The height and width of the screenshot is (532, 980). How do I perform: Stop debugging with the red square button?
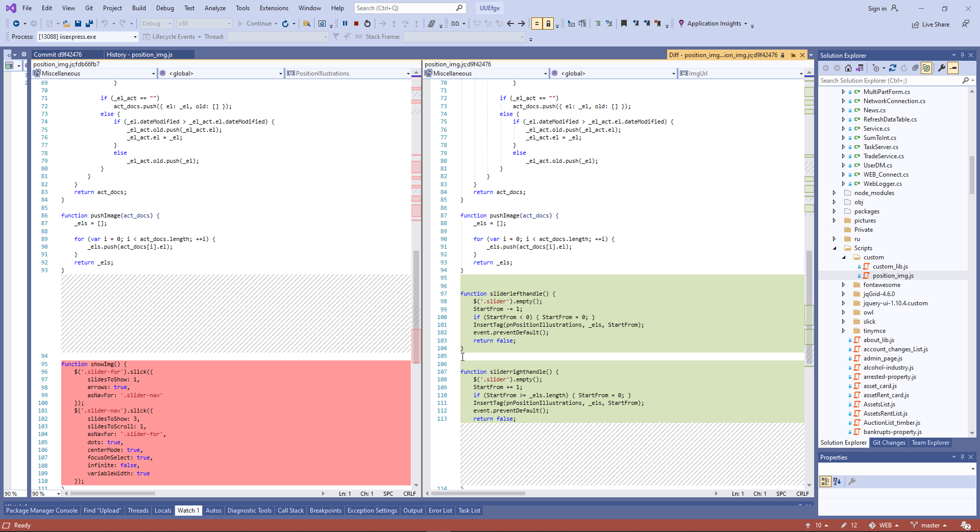[x=356, y=23]
